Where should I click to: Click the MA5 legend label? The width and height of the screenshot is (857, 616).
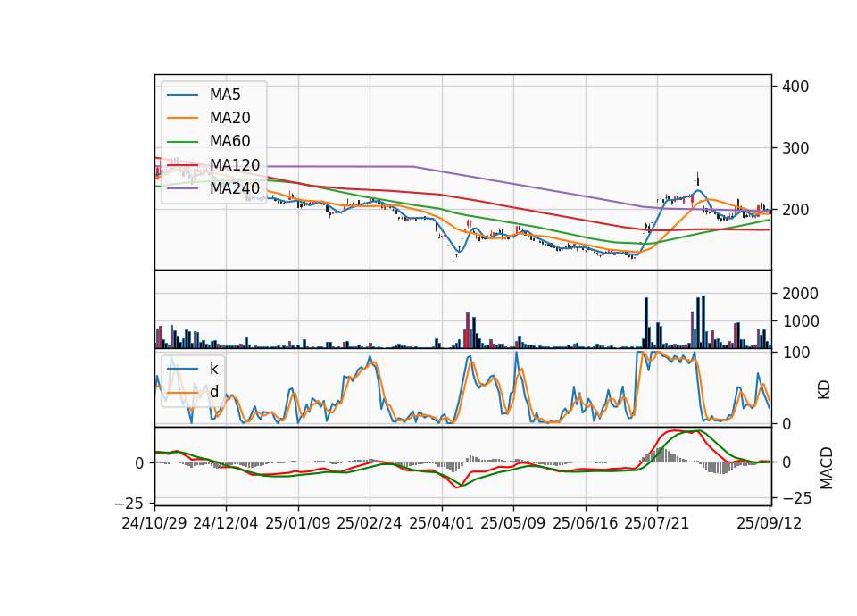(x=225, y=95)
